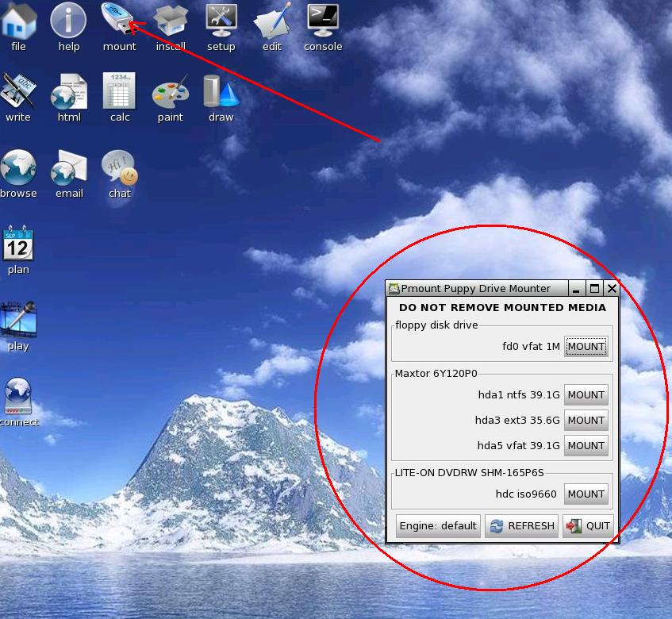This screenshot has height=619, width=672.
Task: Click the Engine: default button
Action: click(x=438, y=525)
